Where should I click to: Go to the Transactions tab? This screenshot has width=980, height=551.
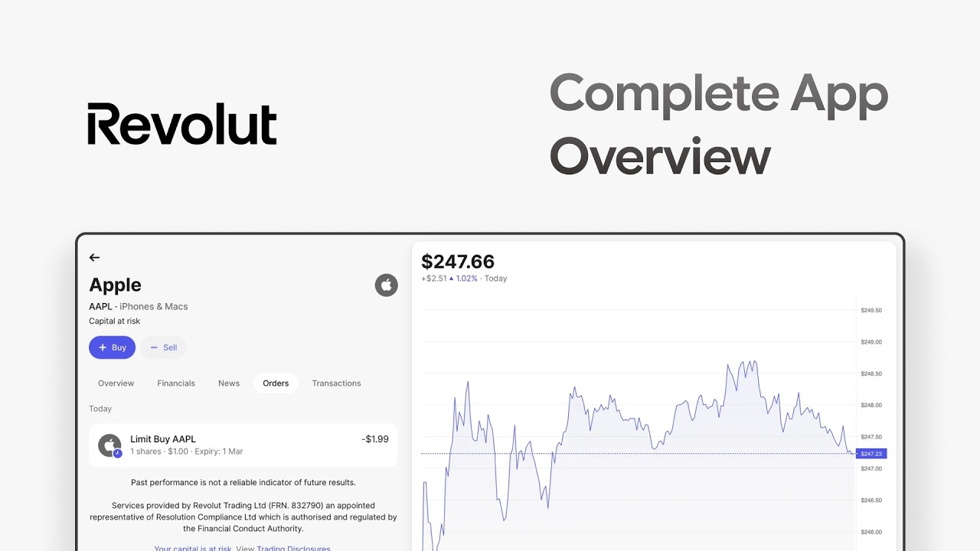tap(336, 383)
